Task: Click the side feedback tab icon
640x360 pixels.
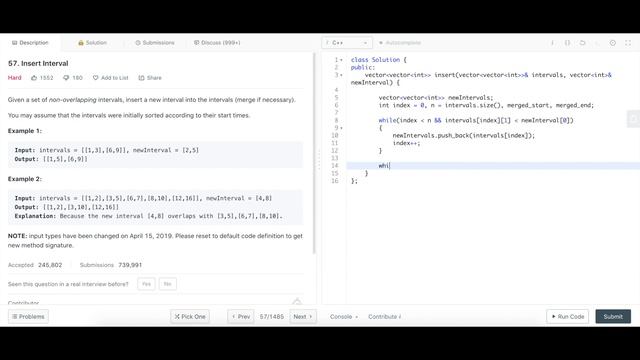Action: tap(633, 119)
